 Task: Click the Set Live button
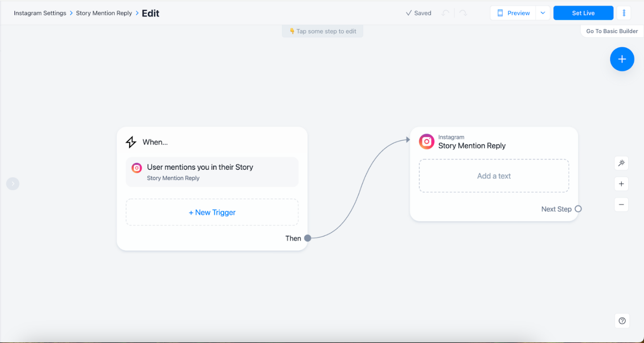[x=583, y=13]
